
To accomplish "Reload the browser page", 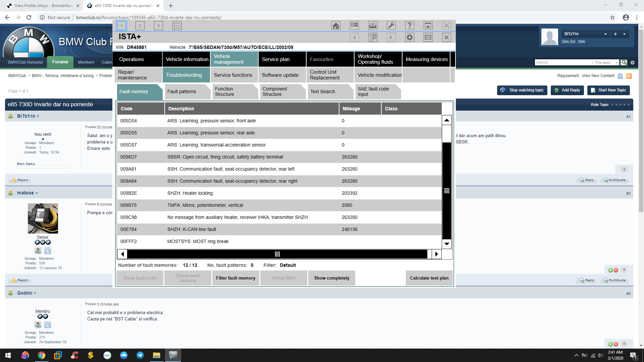I will point(29,17).
